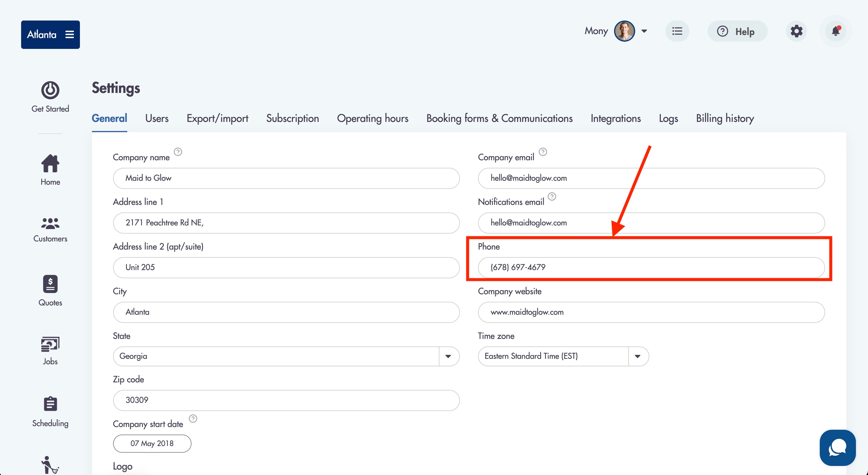Open the live chat bubble

(x=838, y=448)
